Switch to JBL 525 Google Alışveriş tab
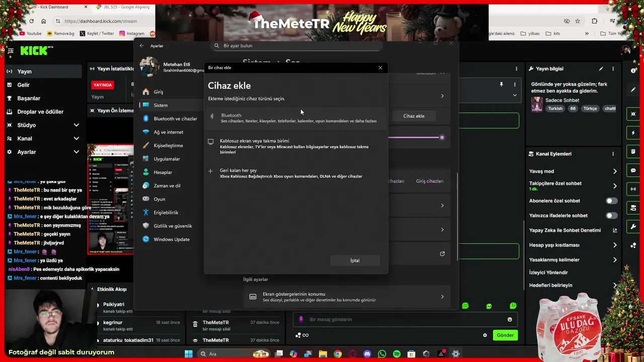The width and height of the screenshot is (644, 362). (x=123, y=7)
